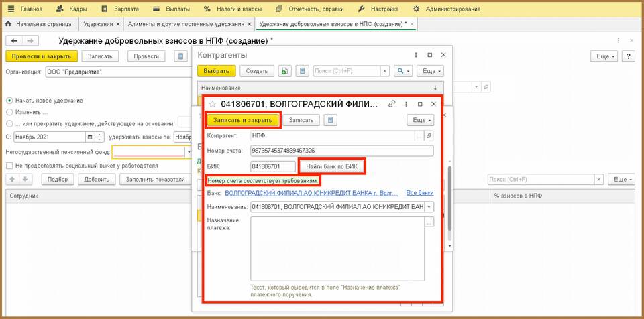Viewport: 644px width, 319px height.
Task: Click Номер счета input field
Action: point(341,151)
